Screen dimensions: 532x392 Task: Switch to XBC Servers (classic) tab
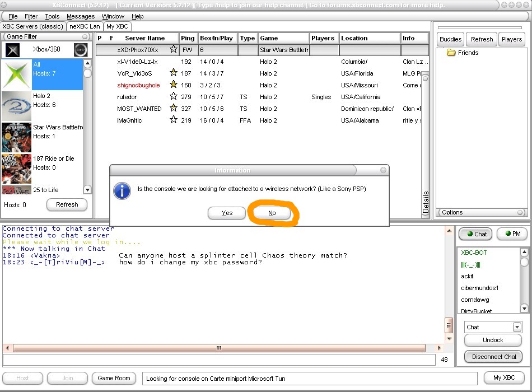click(x=33, y=26)
